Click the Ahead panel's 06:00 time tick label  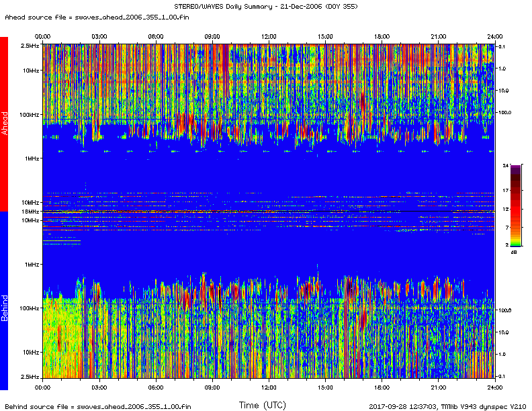[156, 37]
